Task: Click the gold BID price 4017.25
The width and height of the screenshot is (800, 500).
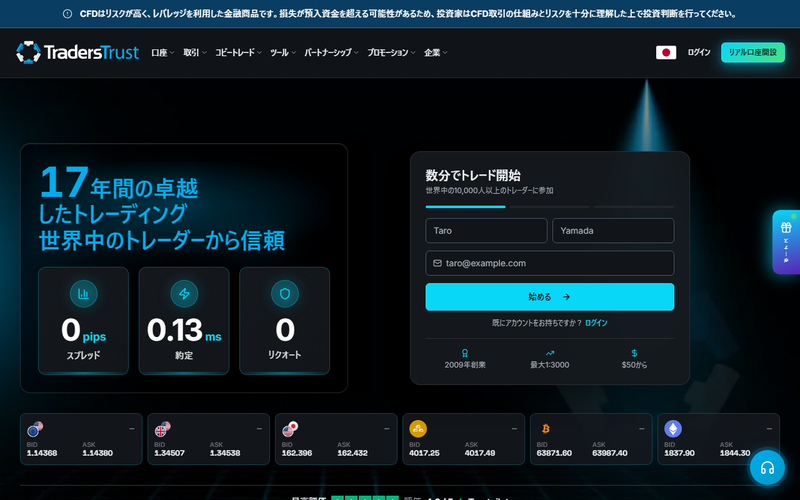Action: pos(424,453)
